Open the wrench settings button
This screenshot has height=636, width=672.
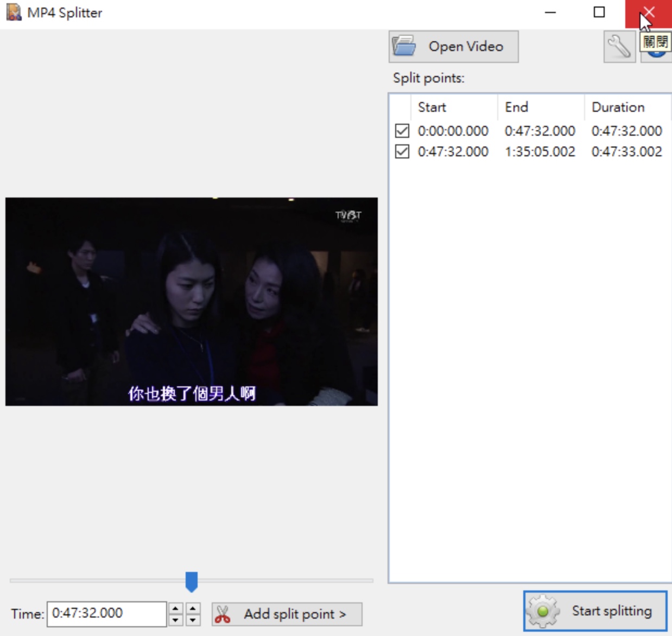tap(619, 47)
